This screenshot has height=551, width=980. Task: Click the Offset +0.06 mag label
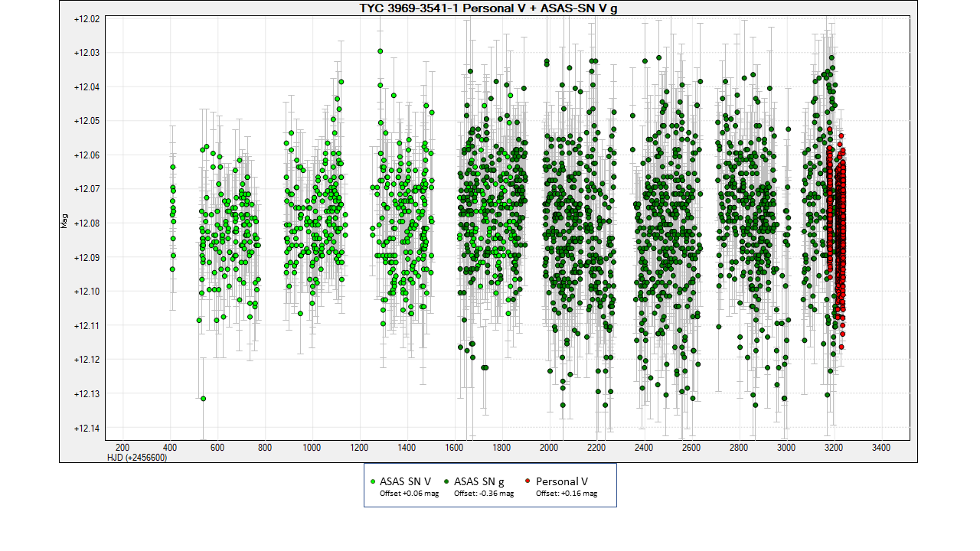click(x=410, y=494)
